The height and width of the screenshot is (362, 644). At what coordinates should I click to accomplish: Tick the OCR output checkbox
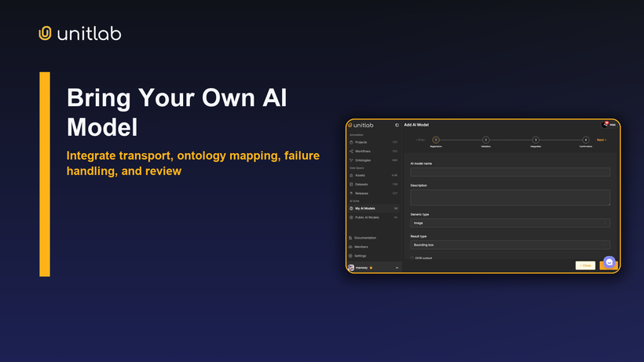(x=412, y=258)
